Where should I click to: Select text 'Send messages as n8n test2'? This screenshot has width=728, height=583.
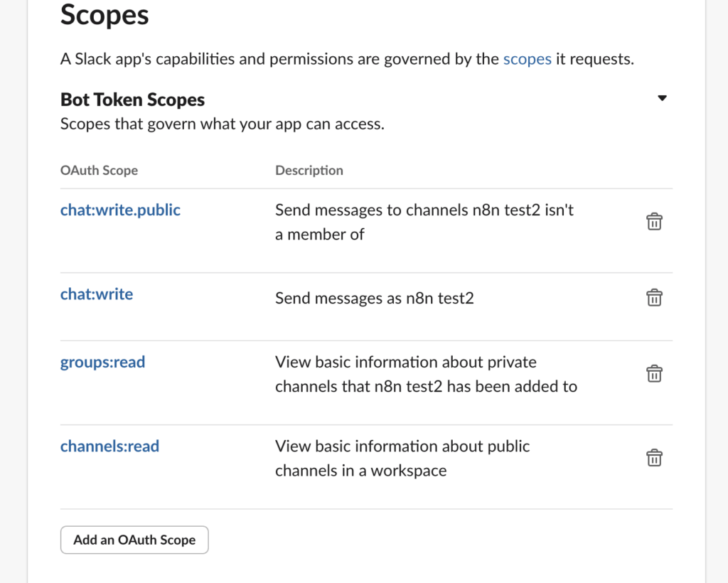point(374,298)
